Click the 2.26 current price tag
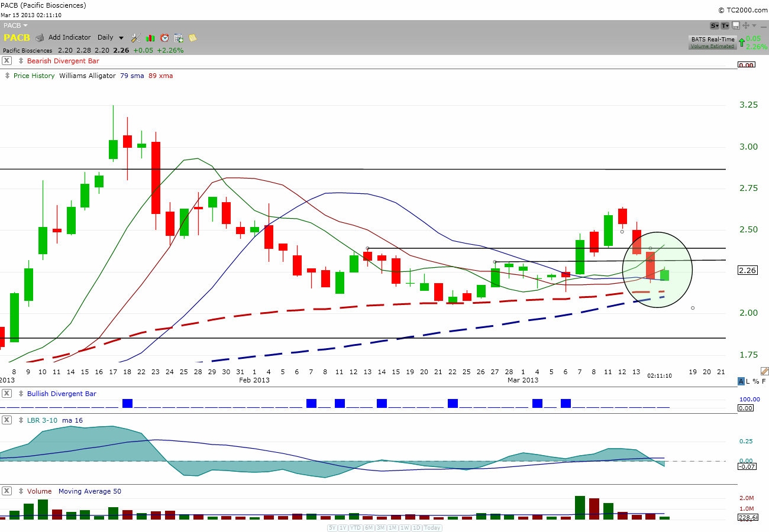 748,271
